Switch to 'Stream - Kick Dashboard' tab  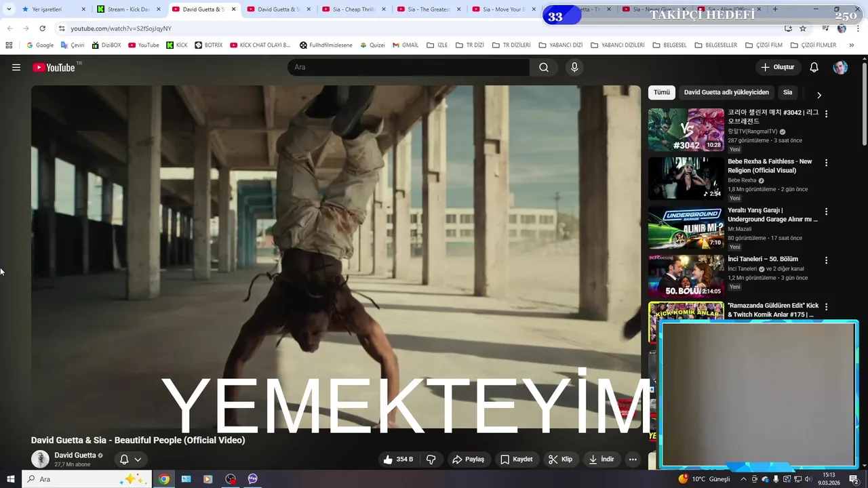128,9
